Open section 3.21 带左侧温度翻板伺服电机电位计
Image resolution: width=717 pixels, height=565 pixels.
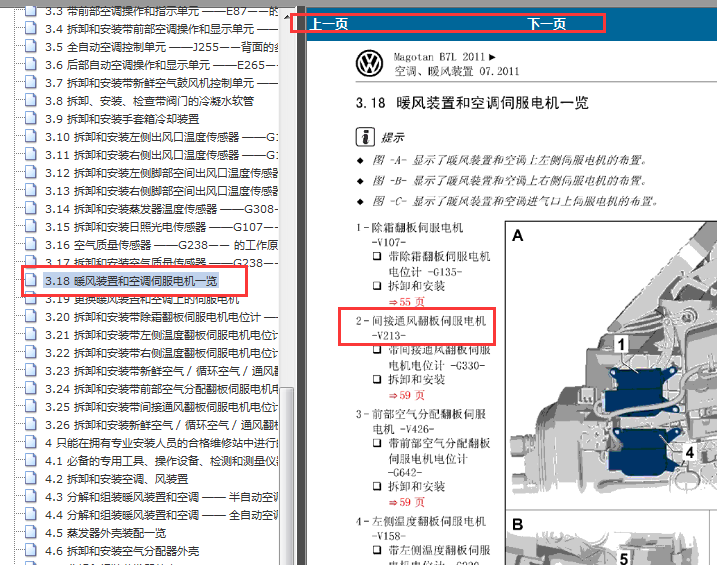pos(161,335)
